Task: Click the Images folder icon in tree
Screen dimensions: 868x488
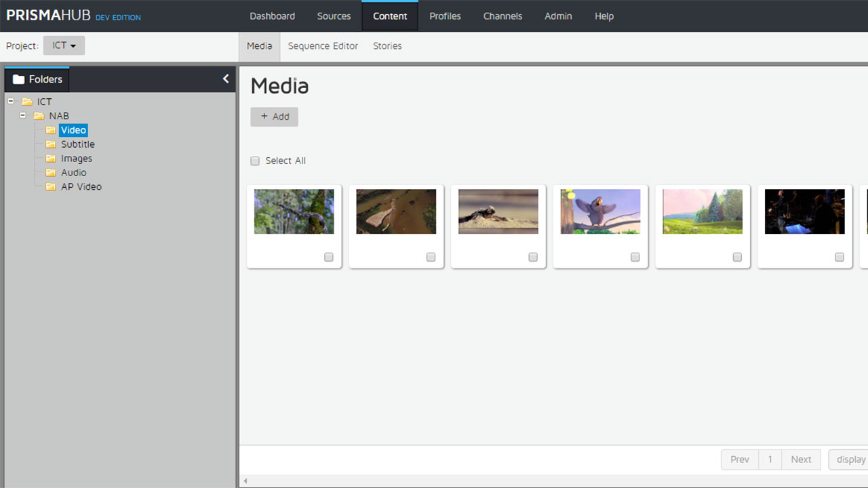Action: pyautogui.click(x=51, y=159)
